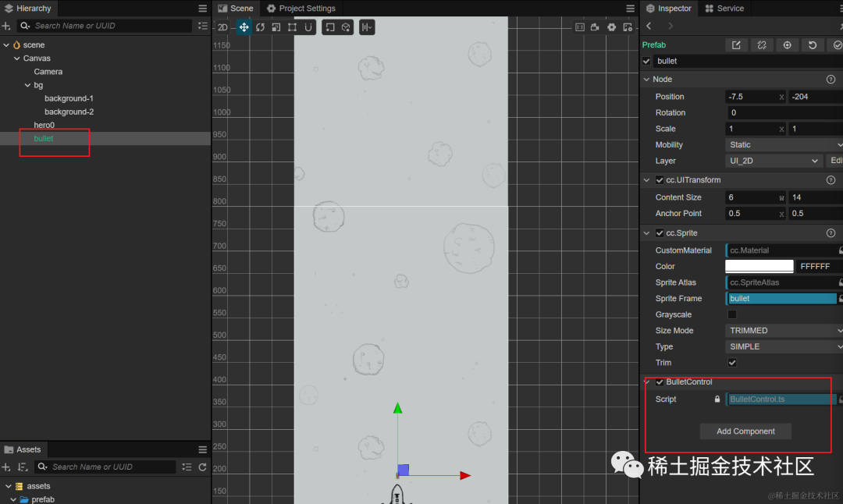Select the Scale transform tool
The height and width of the screenshot is (504, 843).
(x=276, y=27)
